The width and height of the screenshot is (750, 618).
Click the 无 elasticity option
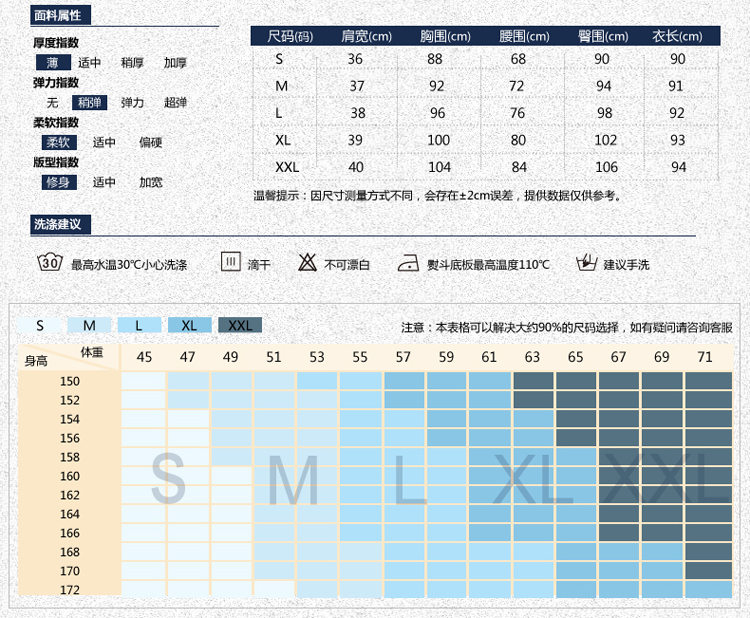click(x=53, y=102)
